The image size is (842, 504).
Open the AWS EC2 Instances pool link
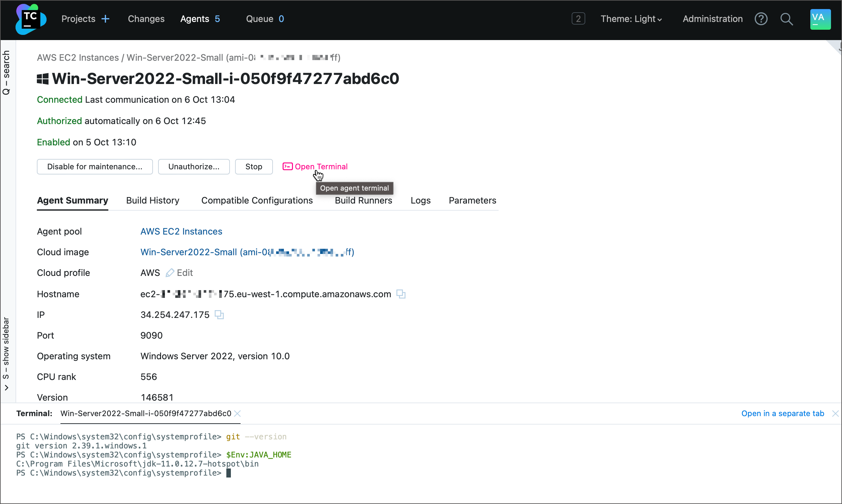pos(181,231)
